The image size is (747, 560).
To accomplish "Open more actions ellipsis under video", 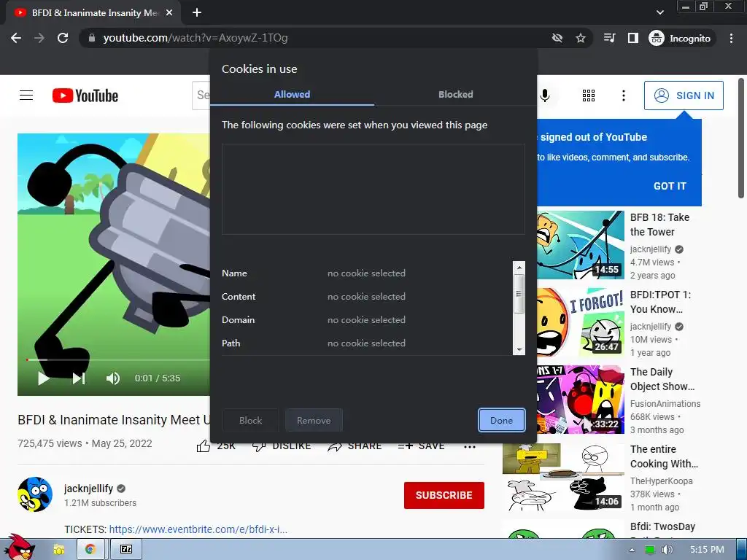I will [470, 447].
